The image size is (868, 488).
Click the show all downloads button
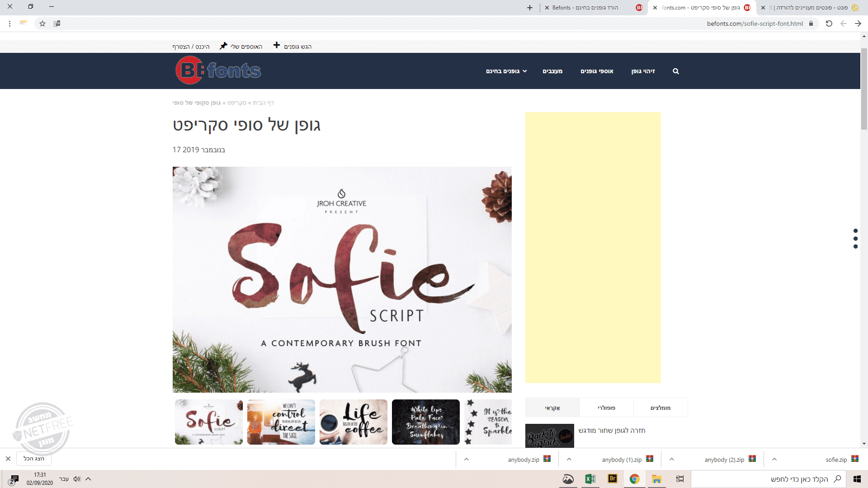click(x=34, y=459)
